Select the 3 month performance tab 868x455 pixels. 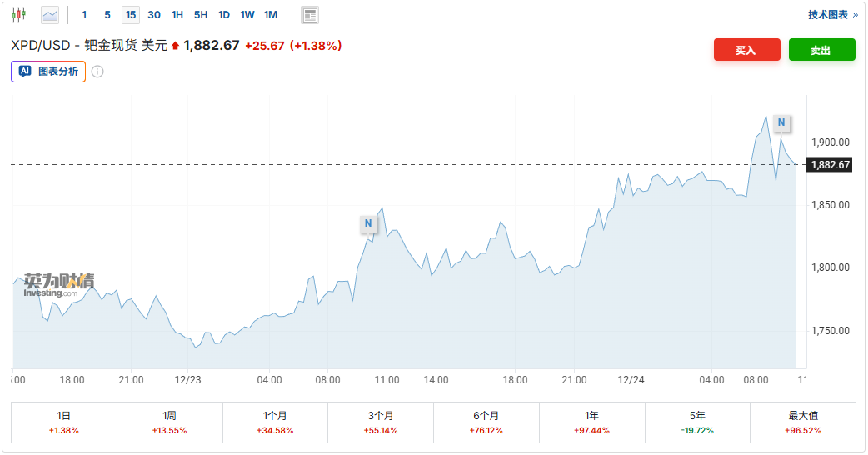pos(381,422)
